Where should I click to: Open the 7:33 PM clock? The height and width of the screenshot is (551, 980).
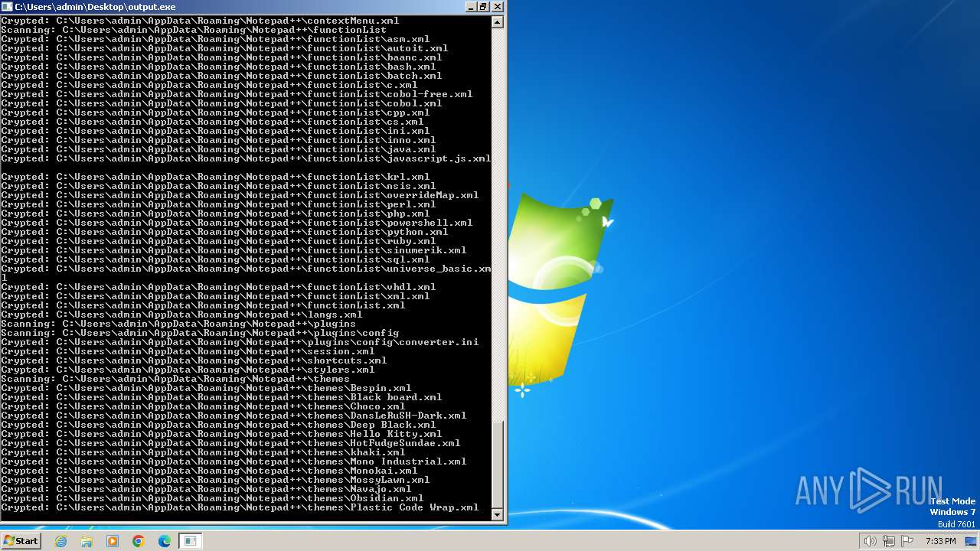pyautogui.click(x=940, y=541)
